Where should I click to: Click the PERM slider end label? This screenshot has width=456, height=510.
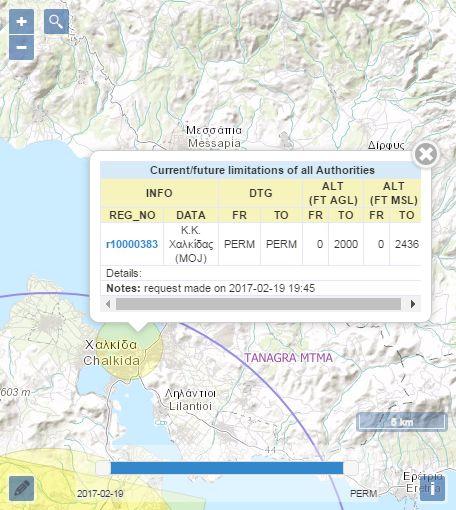(364, 494)
